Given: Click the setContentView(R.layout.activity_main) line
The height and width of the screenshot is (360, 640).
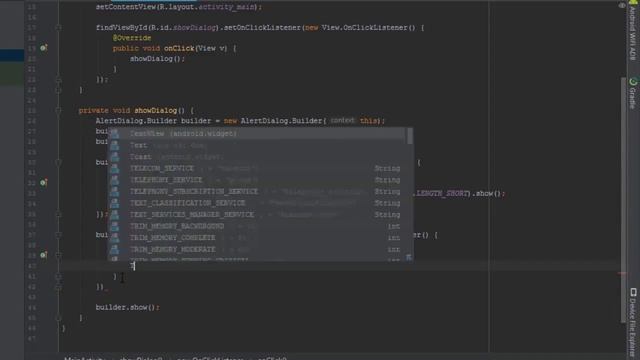Looking at the screenshot, I should [179, 7].
